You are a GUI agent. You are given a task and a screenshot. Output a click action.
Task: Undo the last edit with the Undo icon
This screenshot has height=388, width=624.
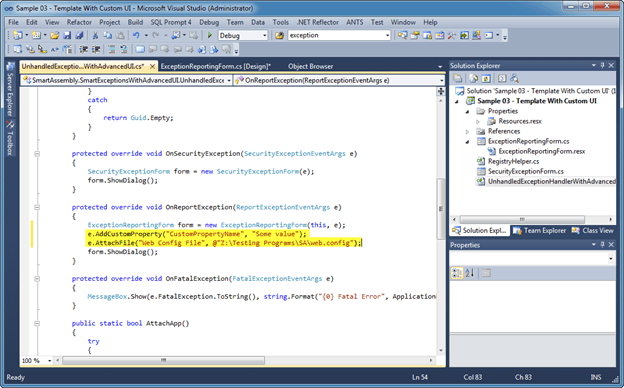[136, 35]
